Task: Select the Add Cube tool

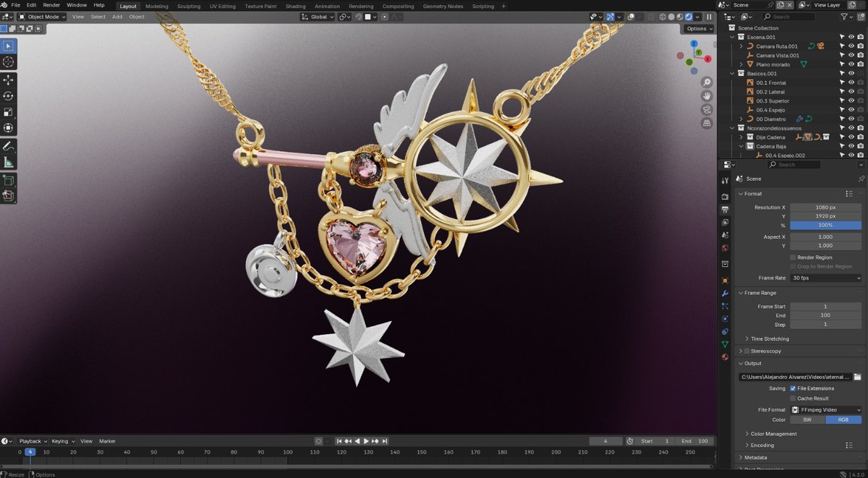Action: click(9, 179)
